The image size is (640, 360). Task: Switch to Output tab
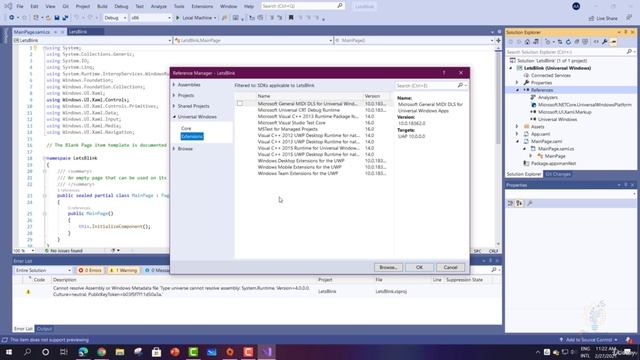click(44, 329)
